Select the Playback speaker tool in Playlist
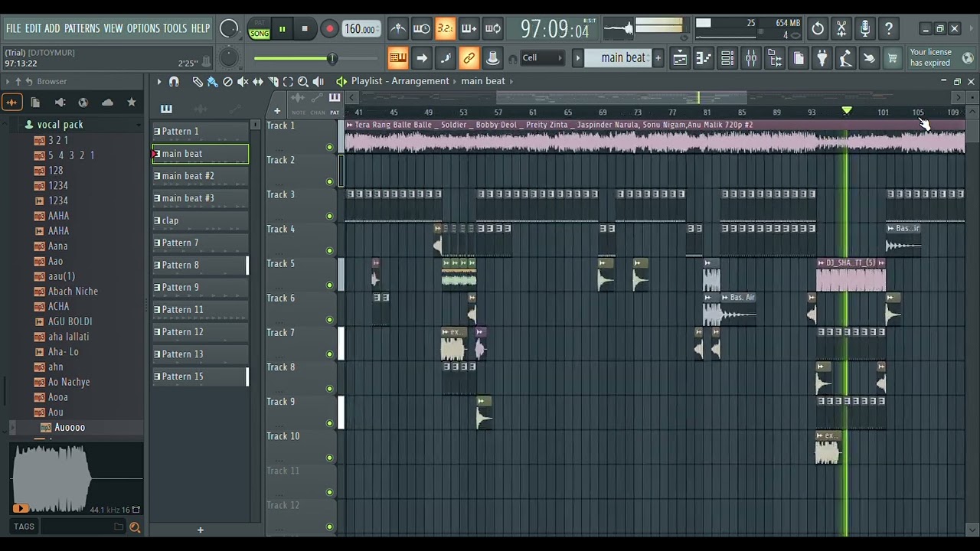This screenshot has width=980, height=551. click(318, 82)
